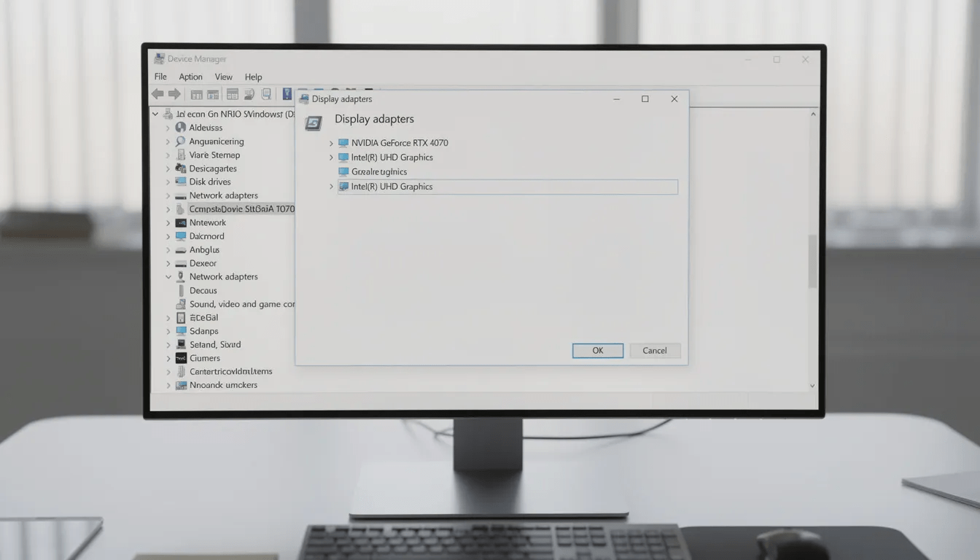Click the blue help question-mark toolbar icon
This screenshot has width=980, height=560.
[x=287, y=94]
